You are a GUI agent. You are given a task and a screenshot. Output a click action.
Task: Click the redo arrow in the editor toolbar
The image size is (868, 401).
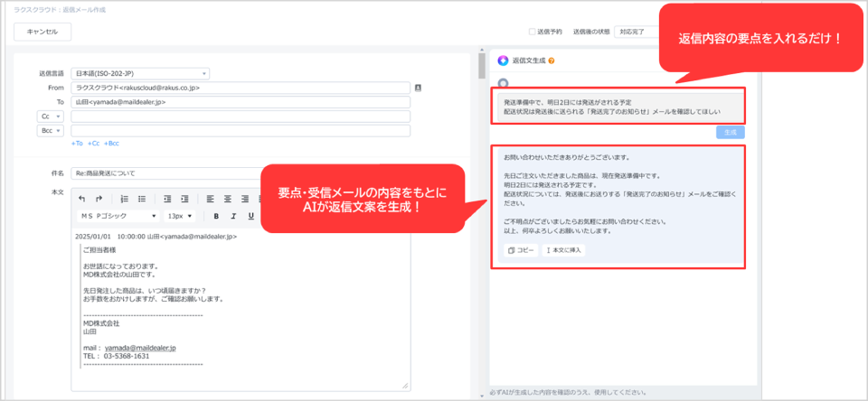[x=99, y=199]
